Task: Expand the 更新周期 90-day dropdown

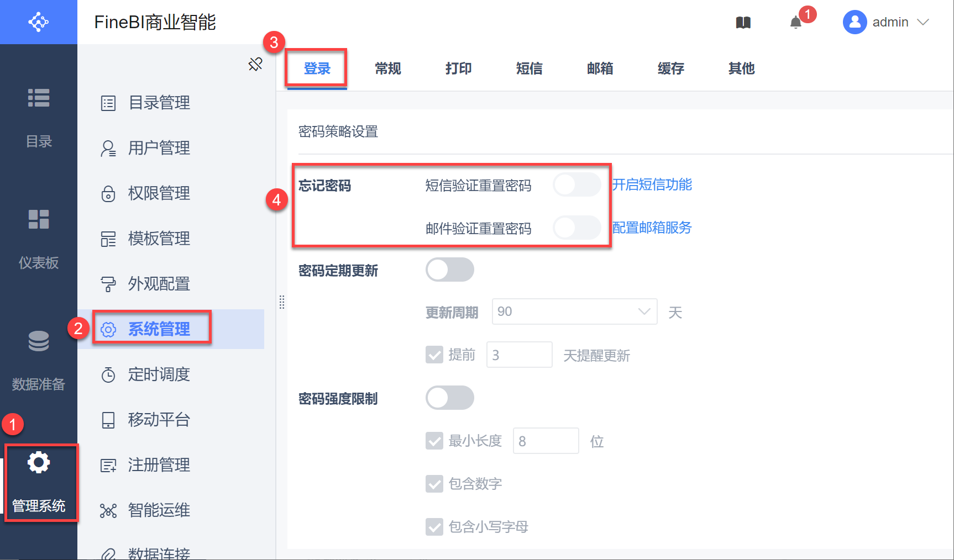Action: pos(574,311)
